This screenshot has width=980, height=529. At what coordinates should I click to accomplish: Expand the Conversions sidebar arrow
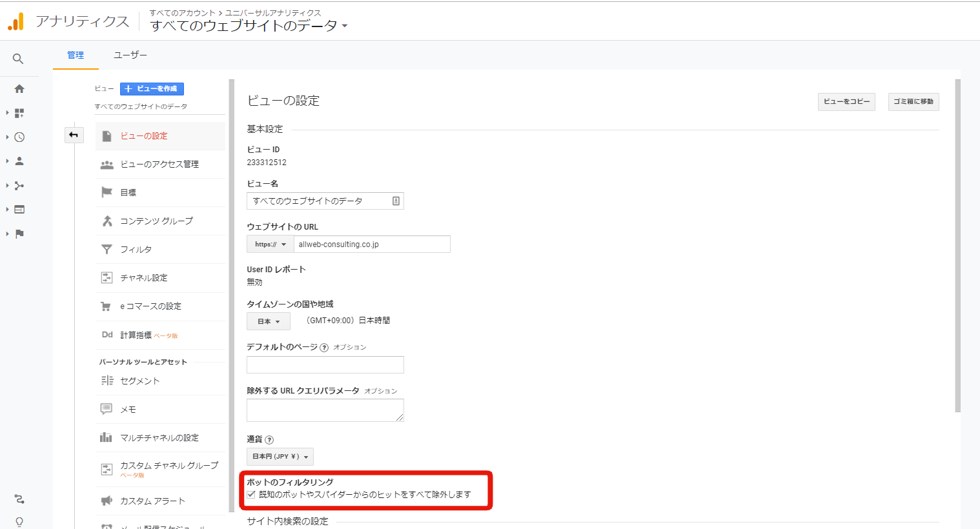click(7, 234)
